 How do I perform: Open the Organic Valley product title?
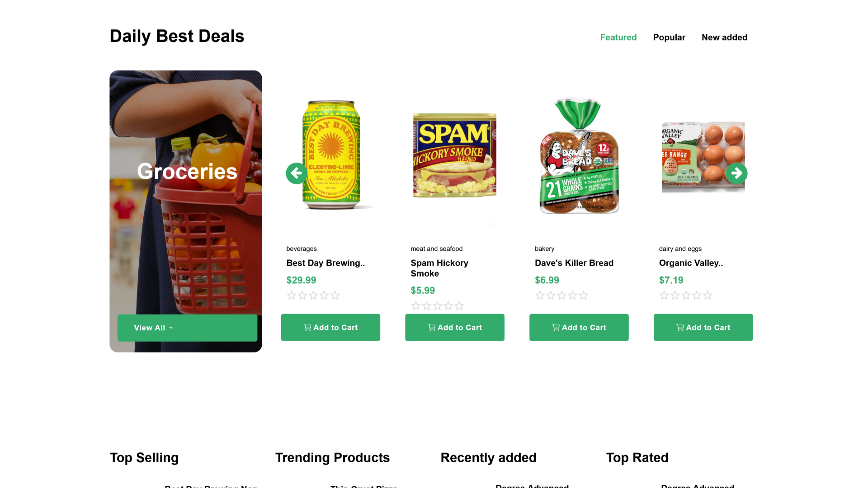pos(691,263)
